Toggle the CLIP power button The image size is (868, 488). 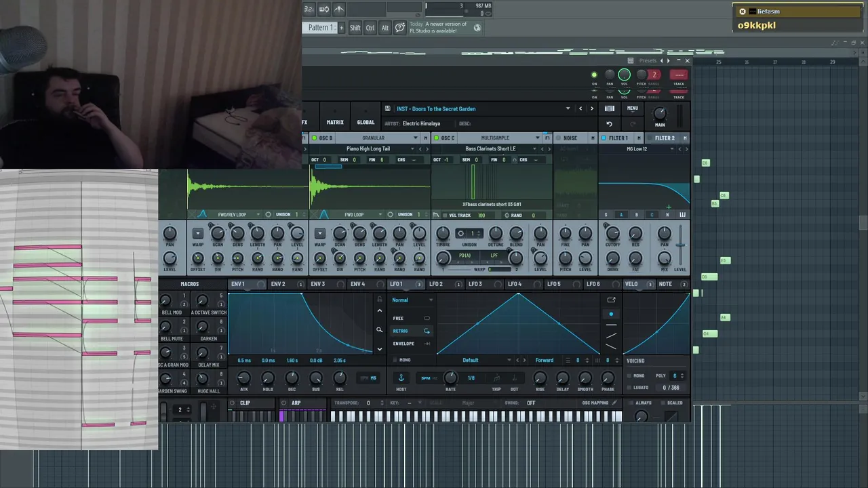(x=233, y=403)
